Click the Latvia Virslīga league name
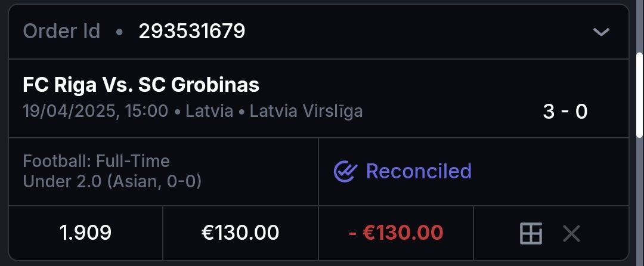This screenshot has width=644, height=266. 306,111
